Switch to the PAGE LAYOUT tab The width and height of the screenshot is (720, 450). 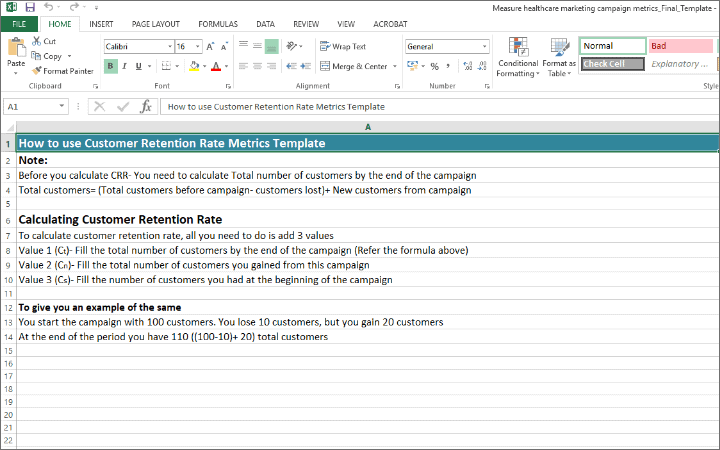(155, 23)
